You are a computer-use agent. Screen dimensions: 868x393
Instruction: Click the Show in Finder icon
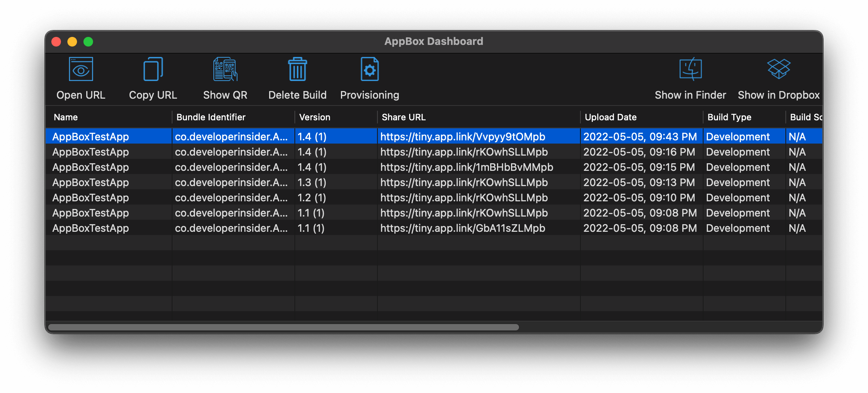pyautogui.click(x=690, y=70)
